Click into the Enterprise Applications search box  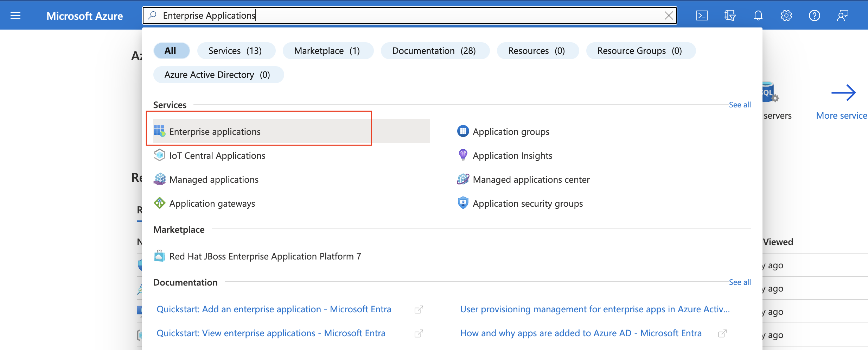(x=410, y=15)
